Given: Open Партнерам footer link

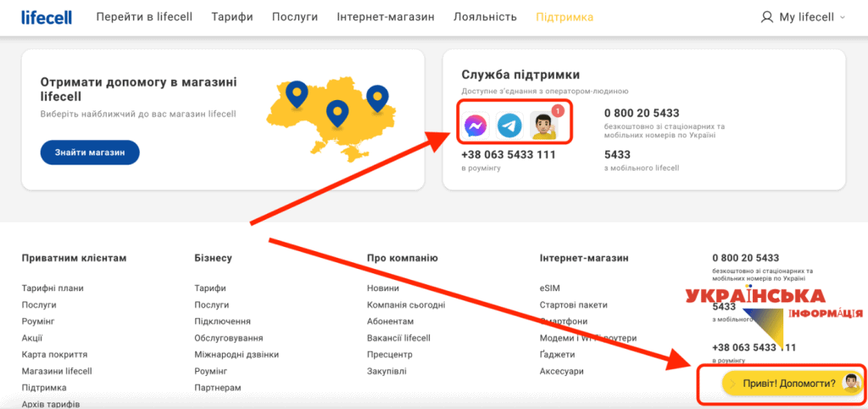Looking at the screenshot, I should (x=218, y=388).
